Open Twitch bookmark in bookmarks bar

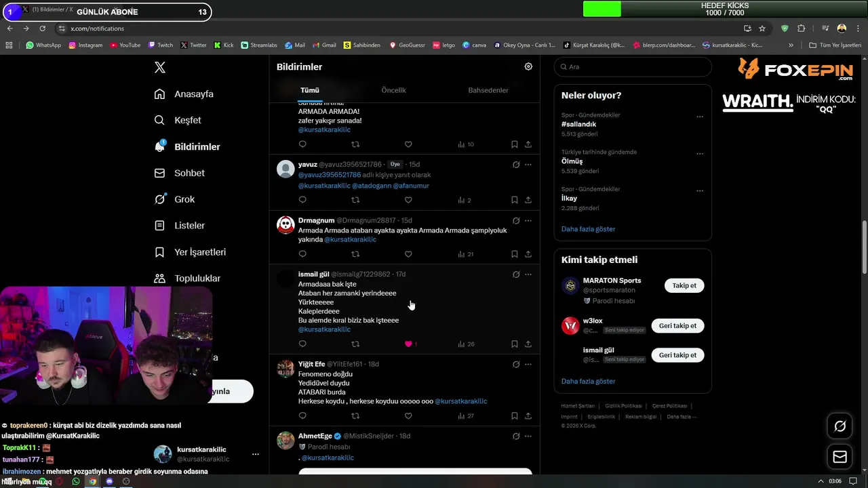tap(160, 45)
